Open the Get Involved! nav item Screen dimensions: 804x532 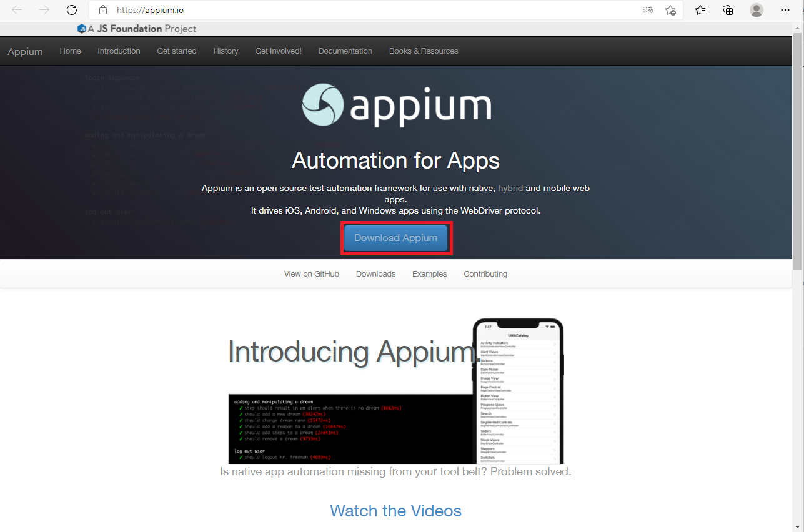278,51
